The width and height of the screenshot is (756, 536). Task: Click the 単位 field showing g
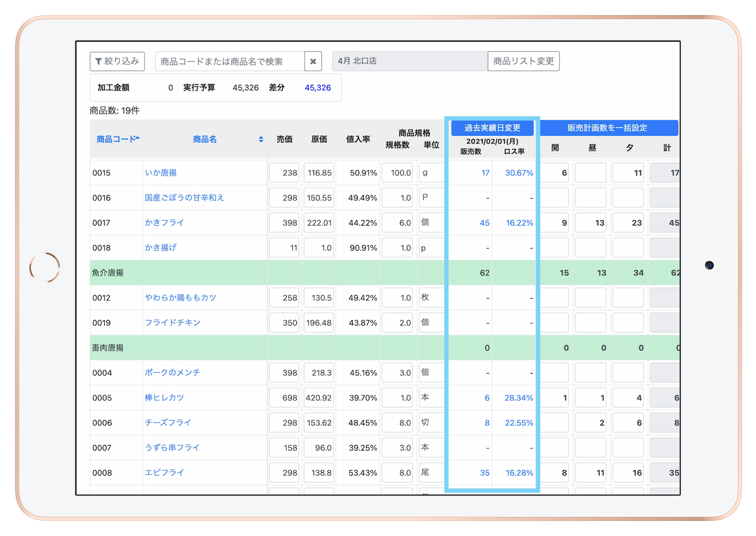coord(432,173)
